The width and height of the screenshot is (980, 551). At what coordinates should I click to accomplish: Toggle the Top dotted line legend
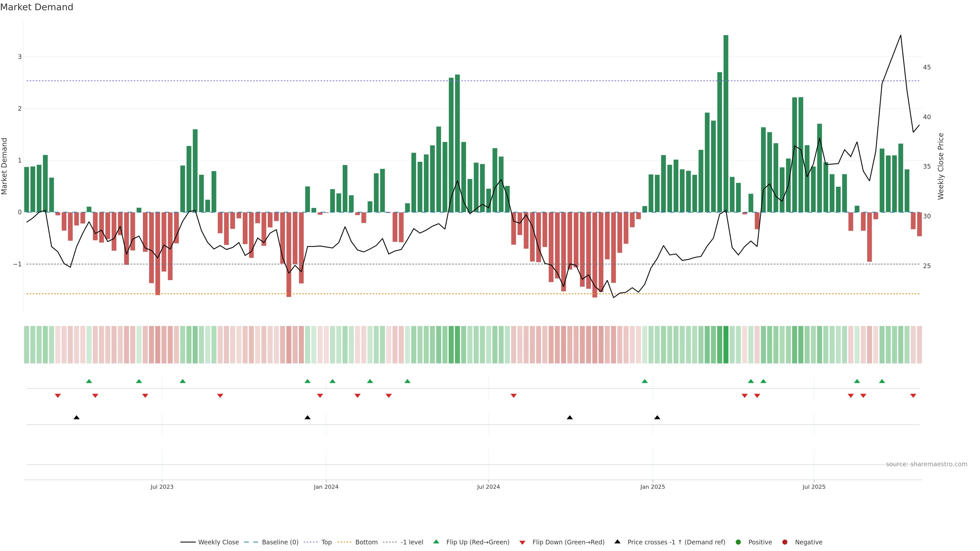(x=311, y=542)
